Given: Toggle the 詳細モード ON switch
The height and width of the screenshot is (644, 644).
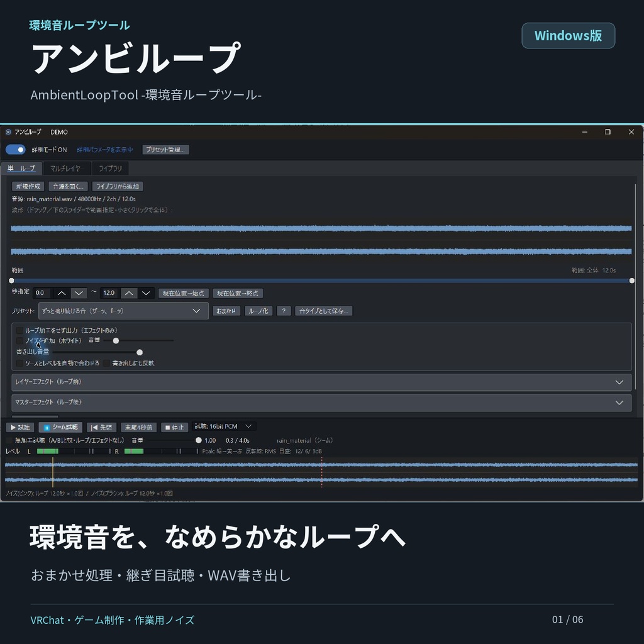Looking at the screenshot, I should (16, 150).
